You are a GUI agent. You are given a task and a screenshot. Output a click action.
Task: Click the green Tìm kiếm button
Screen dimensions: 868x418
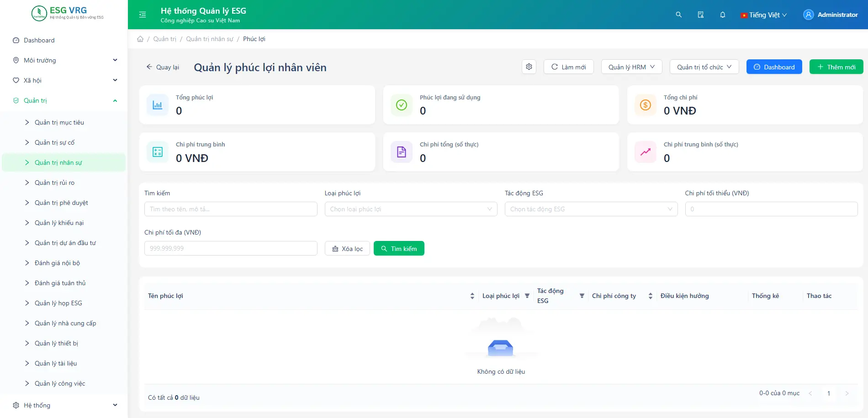pyautogui.click(x=399, y=248)
